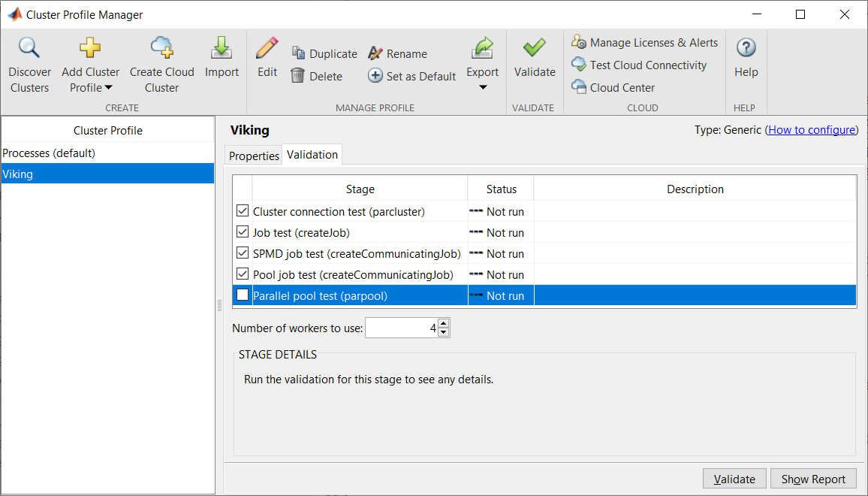Open the Export dropdown arrow

click(x=482, y=88)
